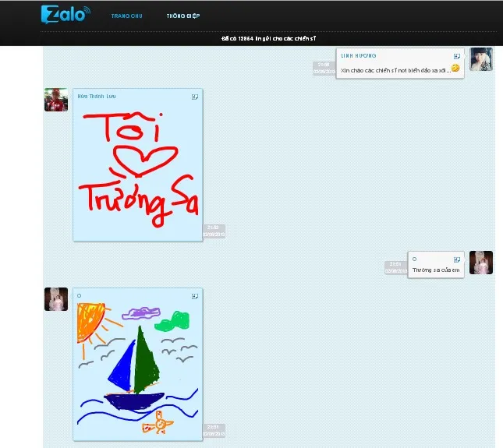
Task: Click the Linh Hương sender name
Action: point(359,56)
